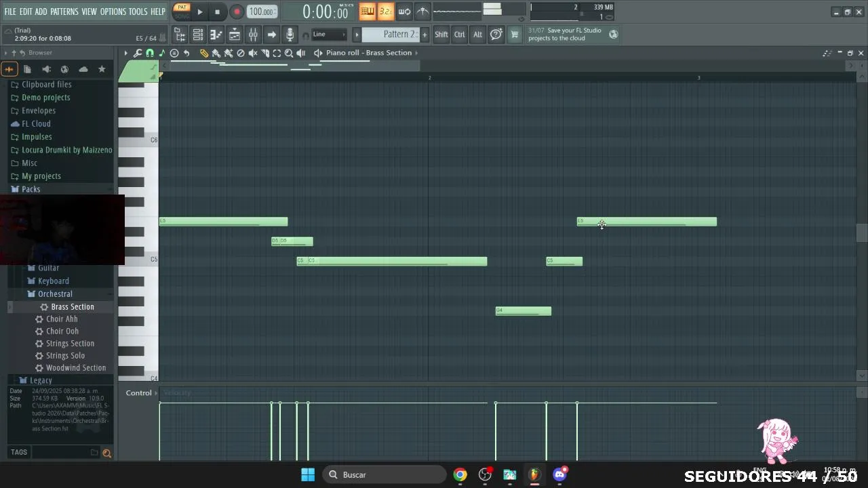Open the Mixer view icon
Screen dimensions: 868x488
point(253,35)
